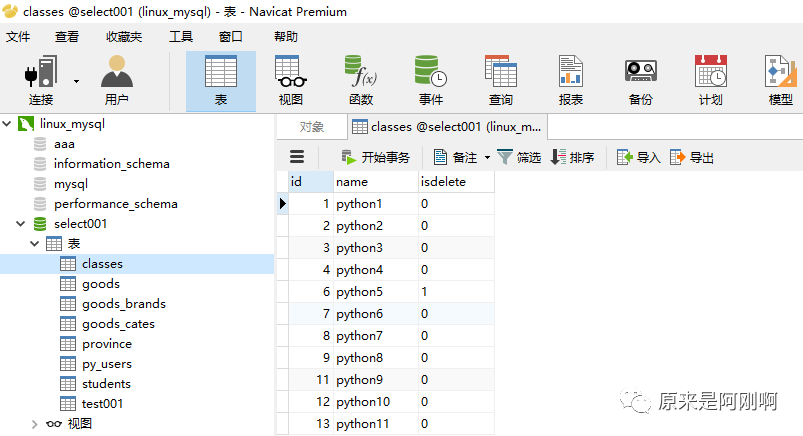Click the Memo (备注) button
803x436 pixels.
coord(455,157)
